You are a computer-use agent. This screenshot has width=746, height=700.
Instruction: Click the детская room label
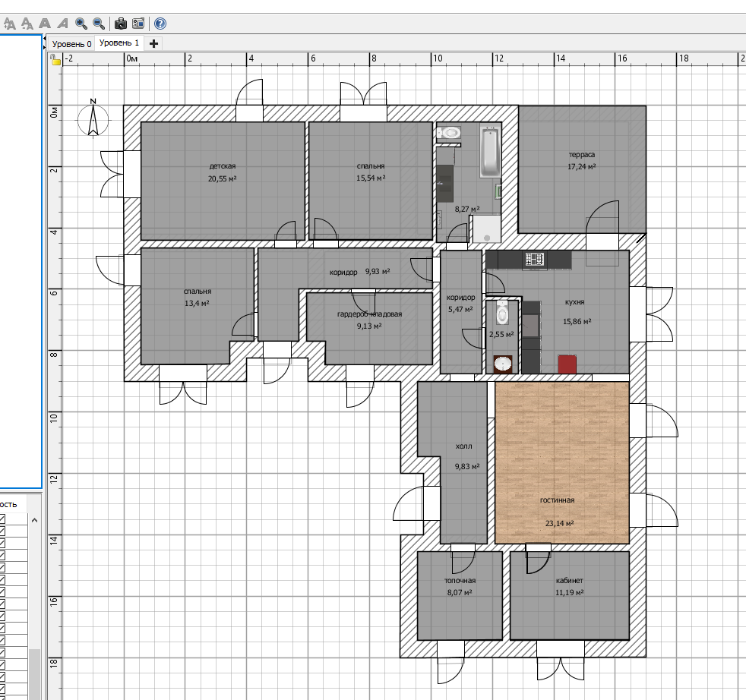(x=222, y=166)
